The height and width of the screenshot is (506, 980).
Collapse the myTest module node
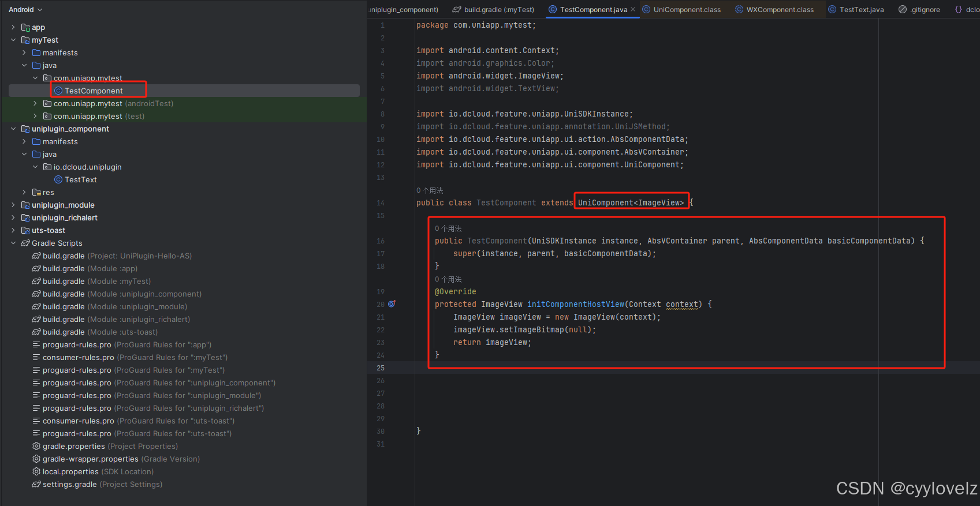pos(13,40)
